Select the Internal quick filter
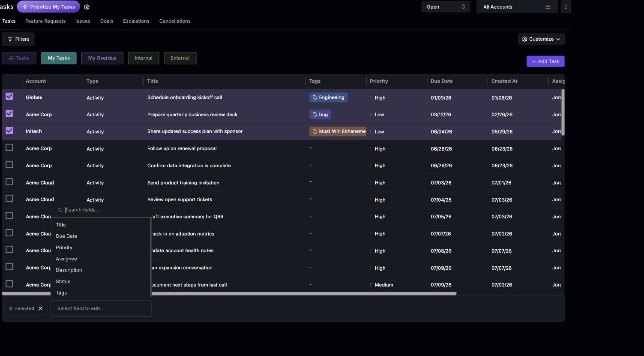644x356 pixels. pos(144,58)
